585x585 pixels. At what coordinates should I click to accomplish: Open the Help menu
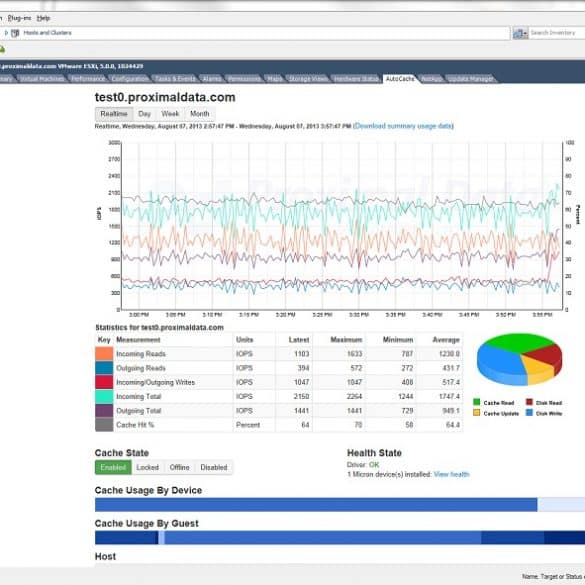pyautogui.click(x=43, y=18)
